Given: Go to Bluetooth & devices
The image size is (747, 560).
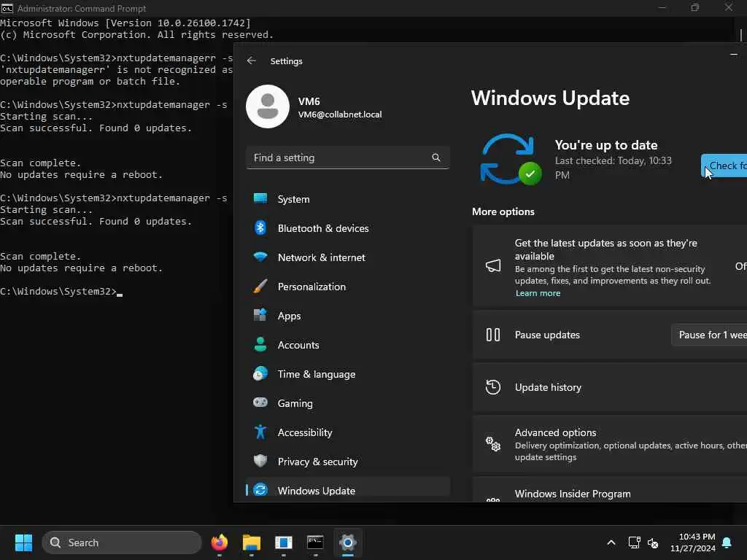Looking at the screenshot, I should coord(348,228).
